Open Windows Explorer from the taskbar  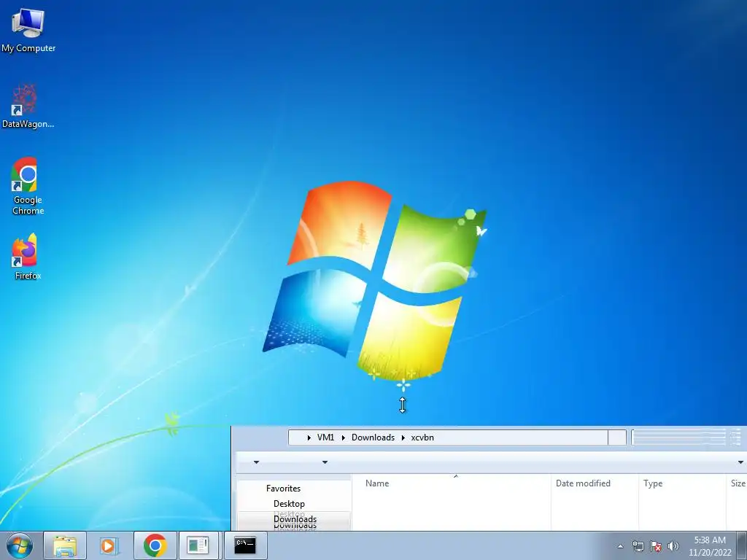pyautogui.click(x=65, y=545)
